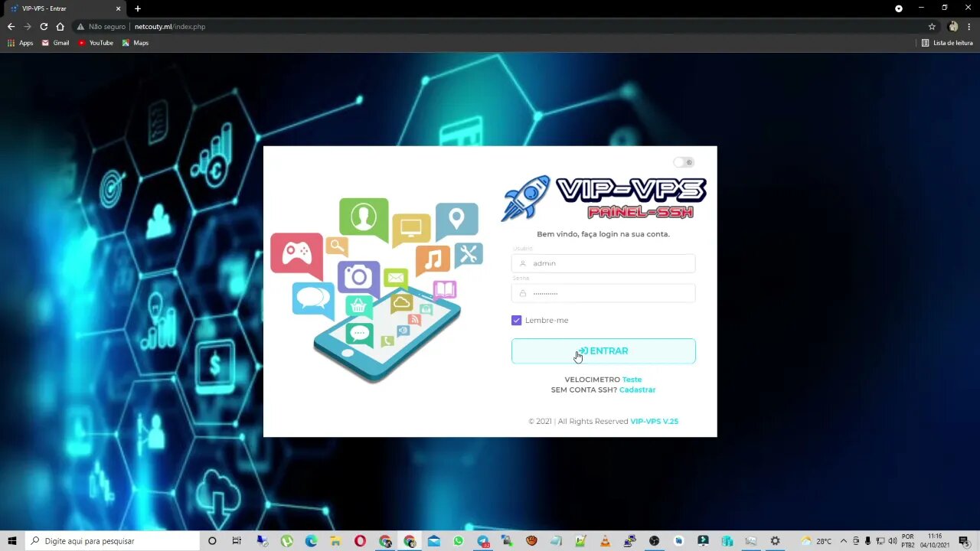Viewport: 980px width, 551px height.
Task: Open Telegram from taskbar
Action: pyautogui.click(x=483, y=541)
